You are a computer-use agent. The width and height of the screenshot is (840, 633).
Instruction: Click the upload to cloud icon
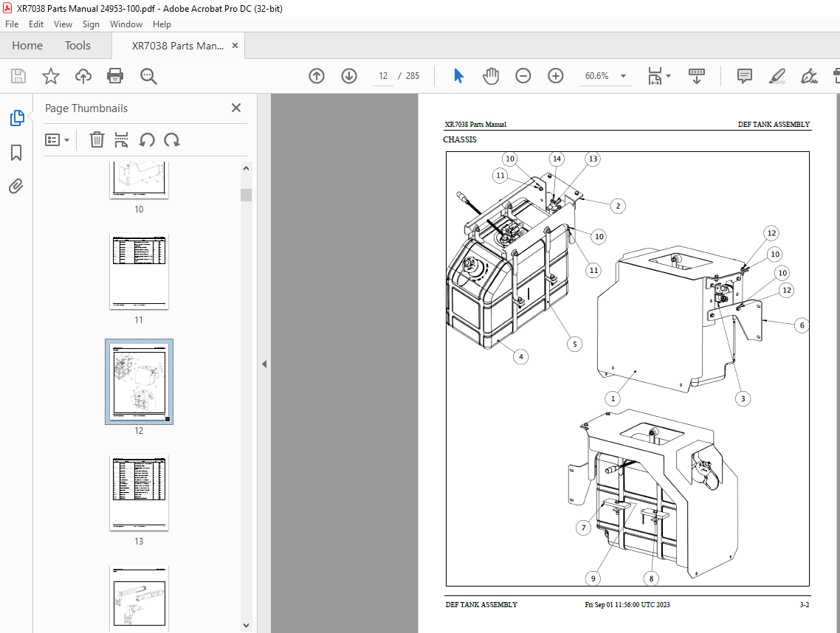(x=83, y=76)
